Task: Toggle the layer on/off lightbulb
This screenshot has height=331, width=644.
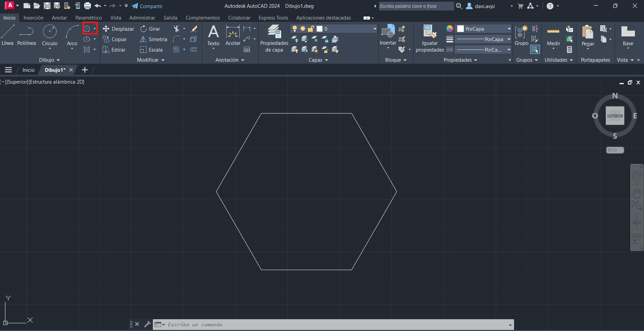Action: [295, 29]
